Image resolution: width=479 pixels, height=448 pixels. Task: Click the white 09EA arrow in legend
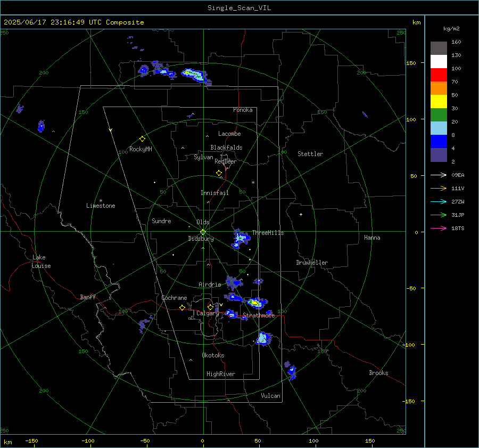439,175
